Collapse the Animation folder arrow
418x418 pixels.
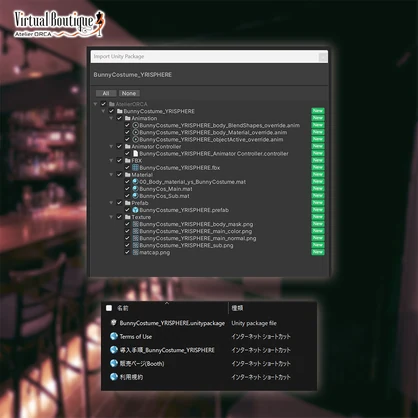click(111, 118)
